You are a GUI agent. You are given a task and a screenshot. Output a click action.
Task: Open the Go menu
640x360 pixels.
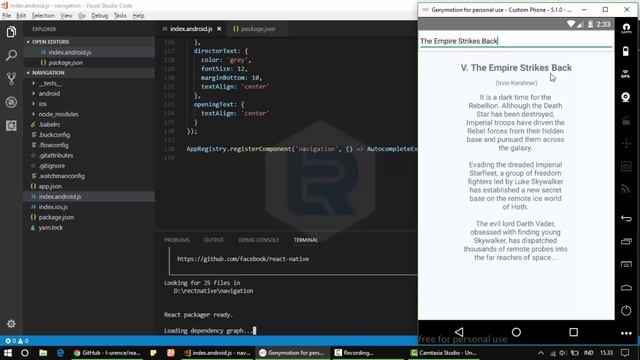click(82, 16)
